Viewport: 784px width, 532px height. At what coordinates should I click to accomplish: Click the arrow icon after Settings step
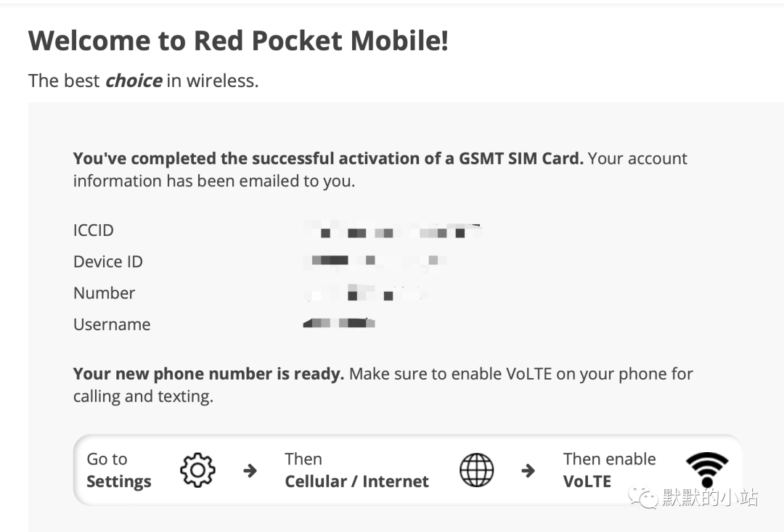click(250, 470)
